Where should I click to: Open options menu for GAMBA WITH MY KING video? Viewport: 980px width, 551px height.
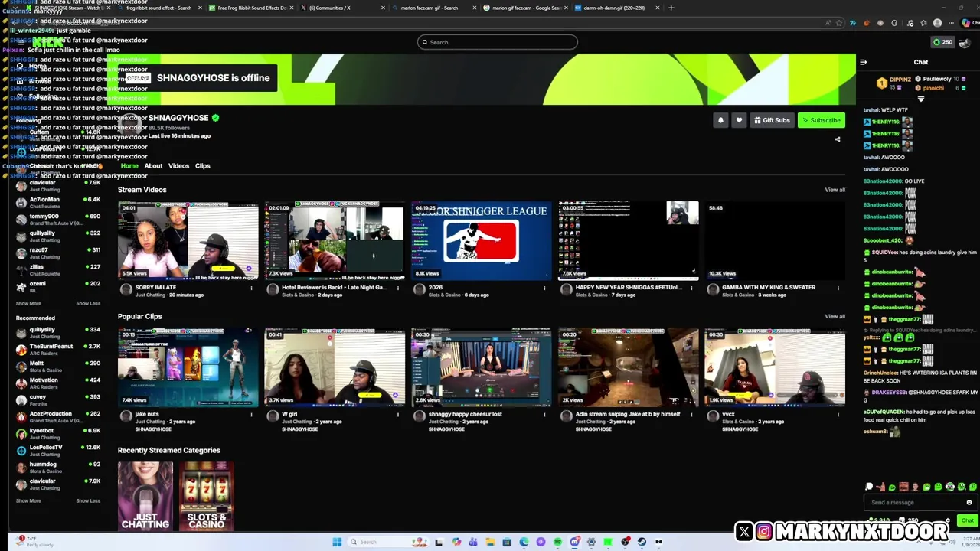click(x=838, y=289)
